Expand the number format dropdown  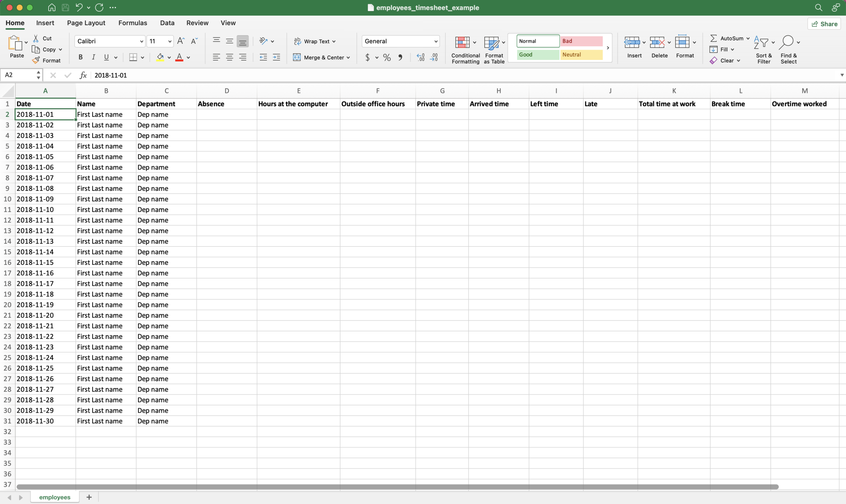click(436, 41)
